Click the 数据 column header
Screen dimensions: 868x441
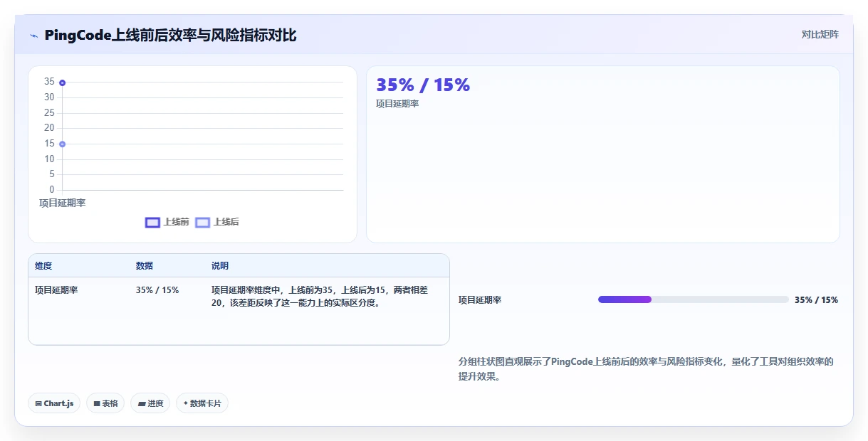[145, 266]
